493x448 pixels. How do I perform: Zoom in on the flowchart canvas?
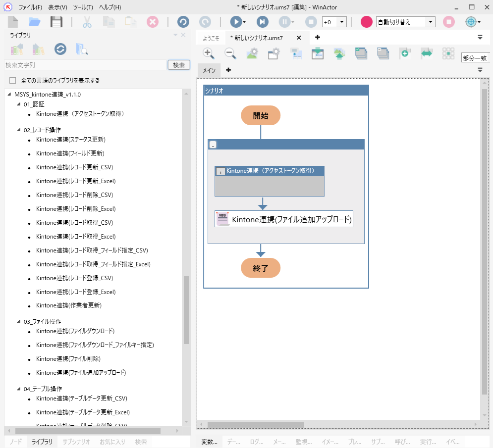tap(209, 53)
